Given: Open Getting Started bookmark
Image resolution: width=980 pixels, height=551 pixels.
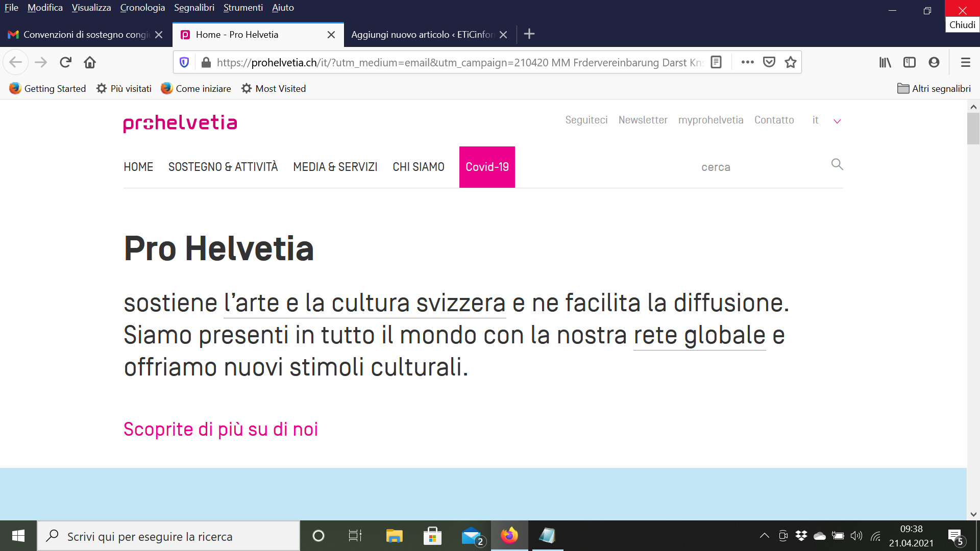Looking at the screenshot, I should 47,88.
